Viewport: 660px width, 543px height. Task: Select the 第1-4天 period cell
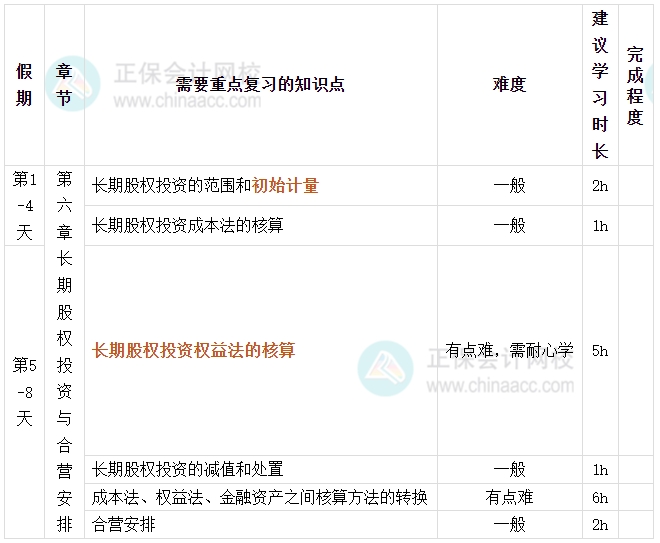(x=24, y=206)
